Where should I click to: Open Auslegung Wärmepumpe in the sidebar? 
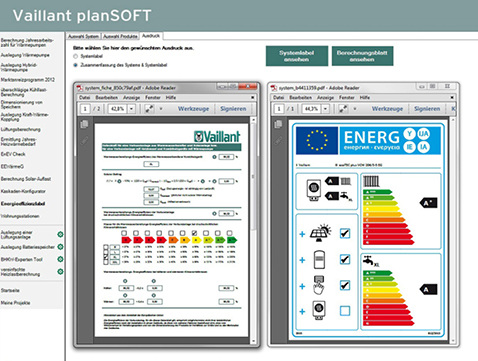(x=25, y=55)
